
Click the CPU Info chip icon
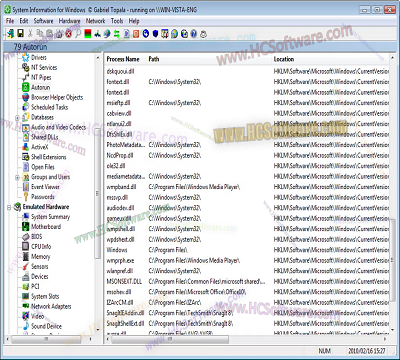click(x=26, y=246)
